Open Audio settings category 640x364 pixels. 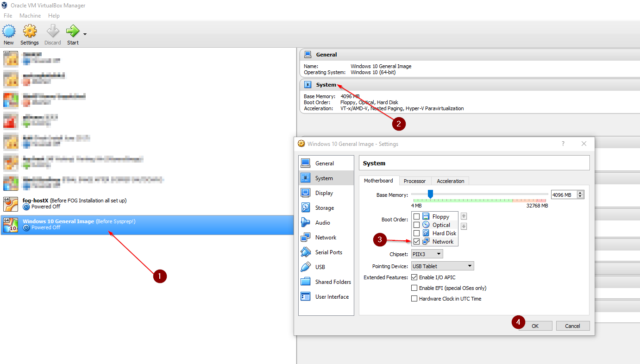click(326, 223)
